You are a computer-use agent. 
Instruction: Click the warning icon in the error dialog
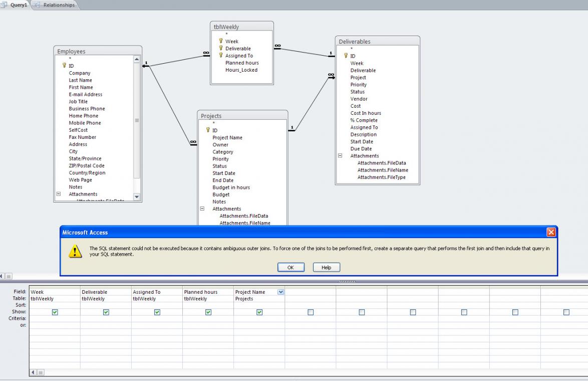pyautogui.click(x=75, y=251)
